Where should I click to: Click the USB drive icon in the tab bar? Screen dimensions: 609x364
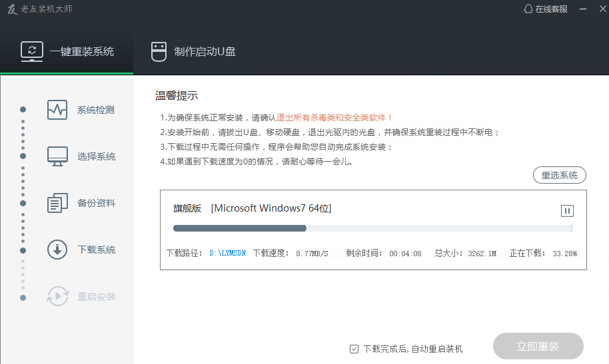pyautogui.click(x=159, y=52)
